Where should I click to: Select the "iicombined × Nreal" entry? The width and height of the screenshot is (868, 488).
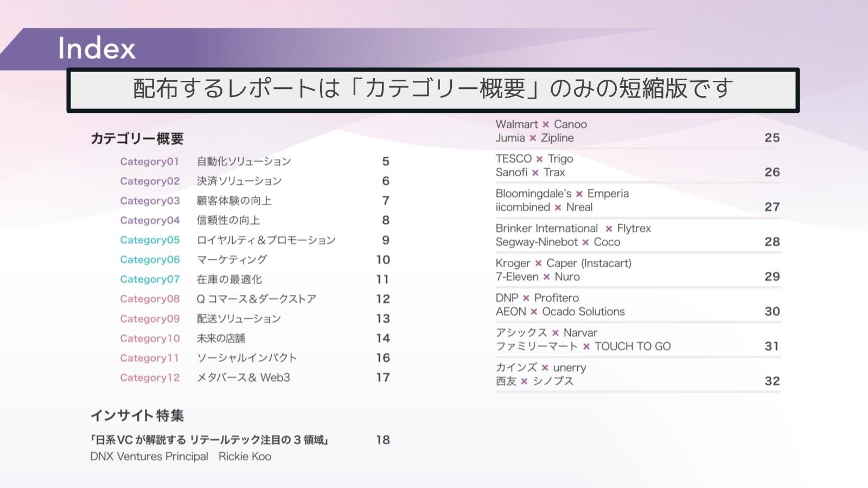click(544, 207)
